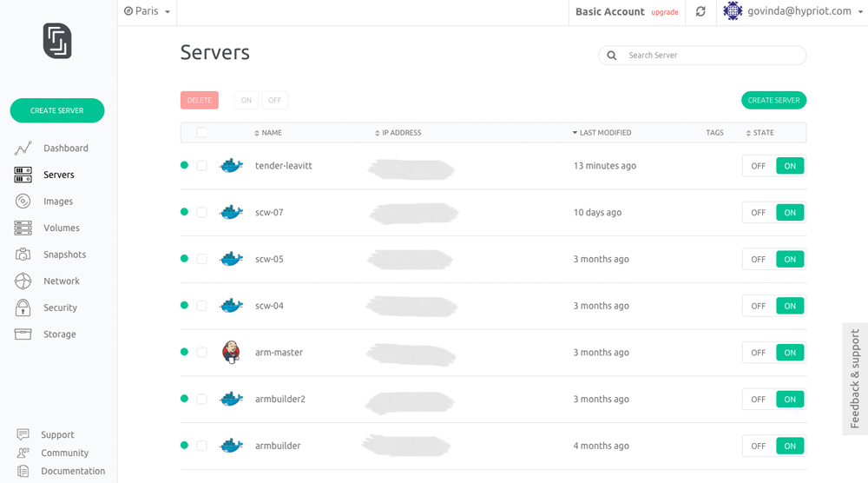This screenshot has height=483, width=868.
Task: Expand the govinda@hypriot.com account menu
Action: (x=797, y=12)
